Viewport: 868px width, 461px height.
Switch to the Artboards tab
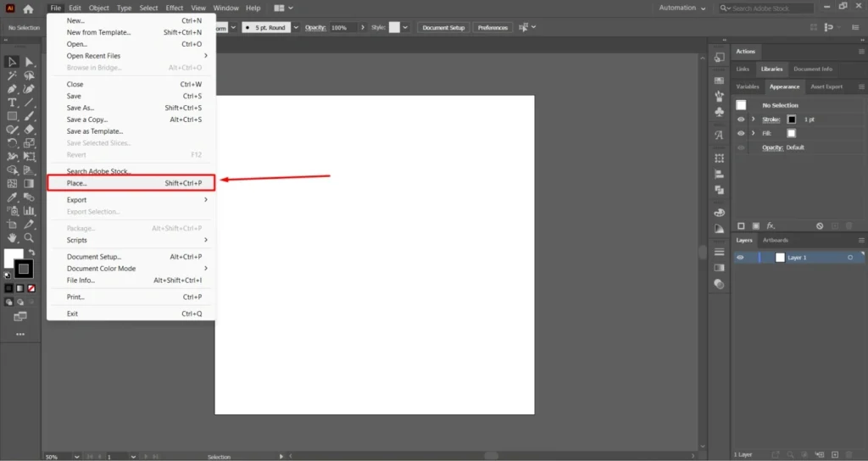(775, 240)
